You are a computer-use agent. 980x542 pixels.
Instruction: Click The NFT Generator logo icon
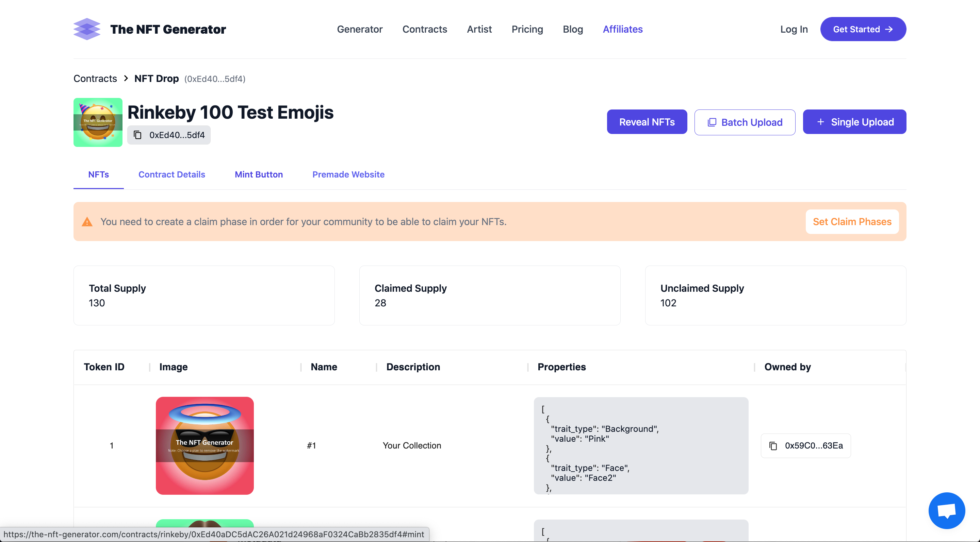point(87,29)
